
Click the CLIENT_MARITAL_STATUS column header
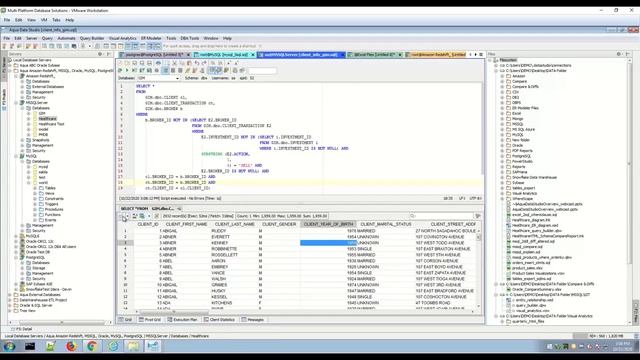(x=386, y=224)
